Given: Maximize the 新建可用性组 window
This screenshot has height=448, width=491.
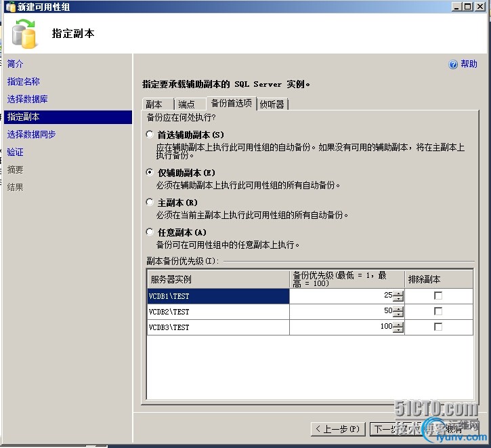Looking at the screenshot, I should pyautogui.click(x=468, y=7).
